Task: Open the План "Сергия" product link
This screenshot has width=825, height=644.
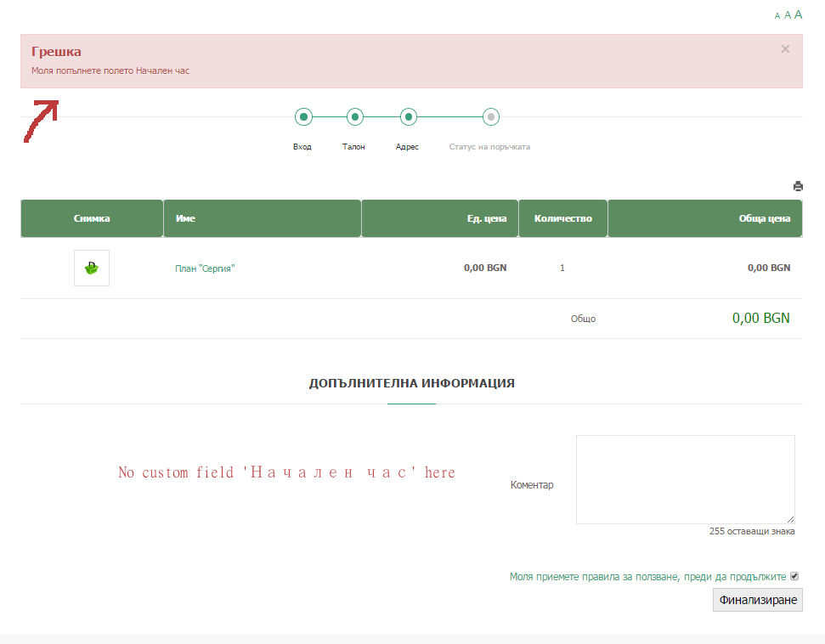Action: tap(205, 268)
